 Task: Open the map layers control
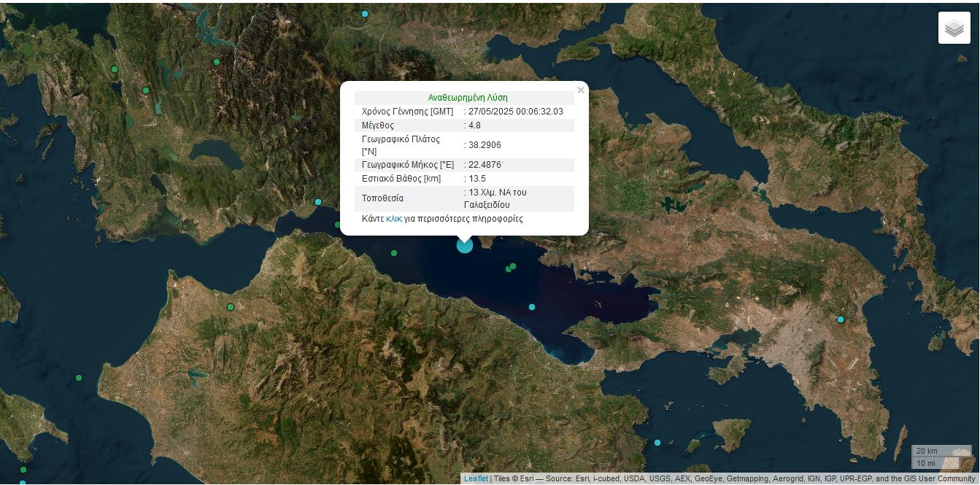coord(954,28)
